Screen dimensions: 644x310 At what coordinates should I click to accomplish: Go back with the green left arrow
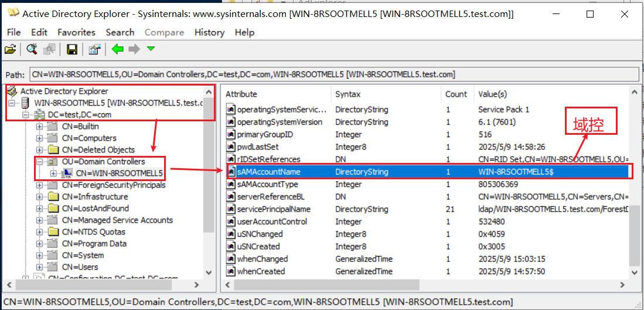click(117, 49)
